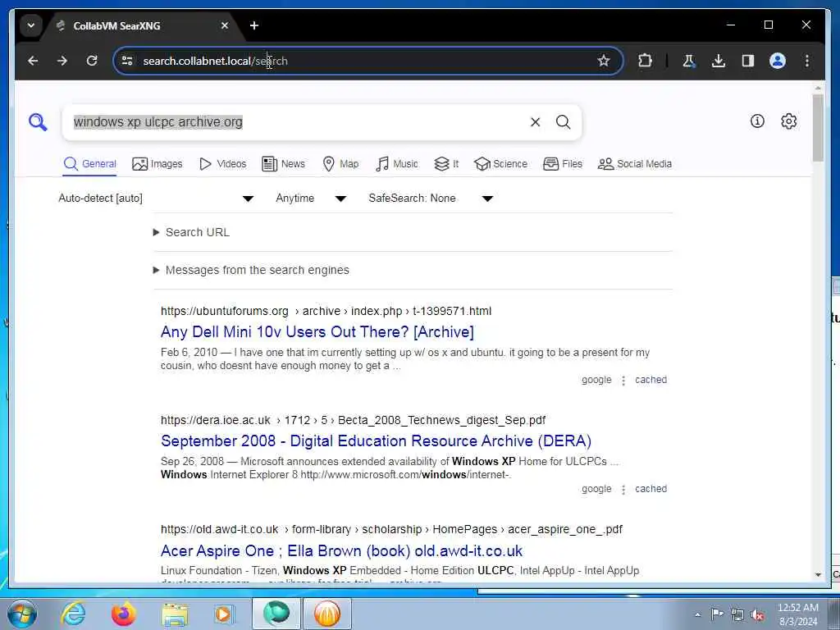The height and width of the screenshot is (630, 840).
Task: Expand Messages from the search engines
Action: 251,270
